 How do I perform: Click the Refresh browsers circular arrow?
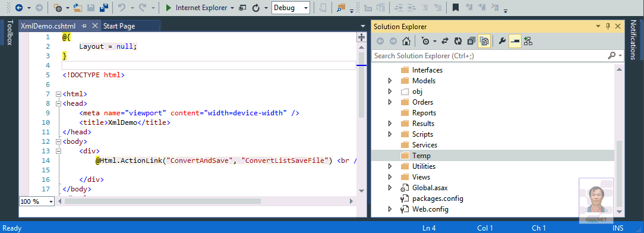[256, 8]
